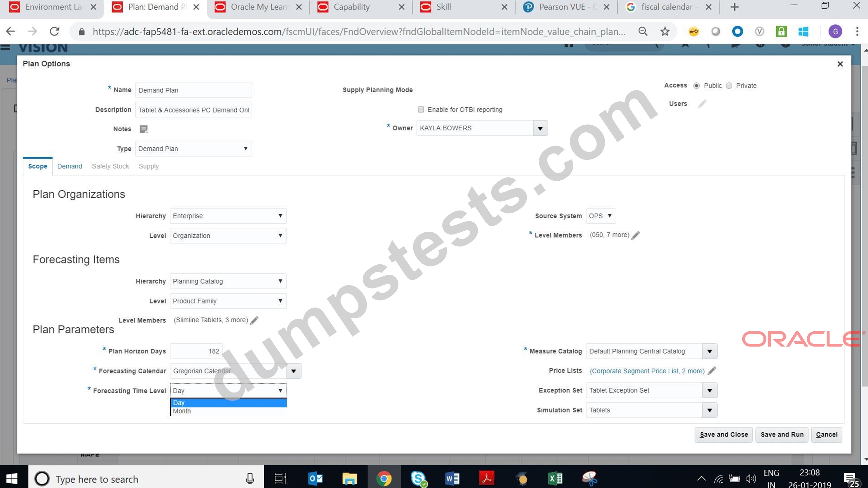Choose Month in Forecasting Time Level list
868x488 pixels.
tap(228, 411)
